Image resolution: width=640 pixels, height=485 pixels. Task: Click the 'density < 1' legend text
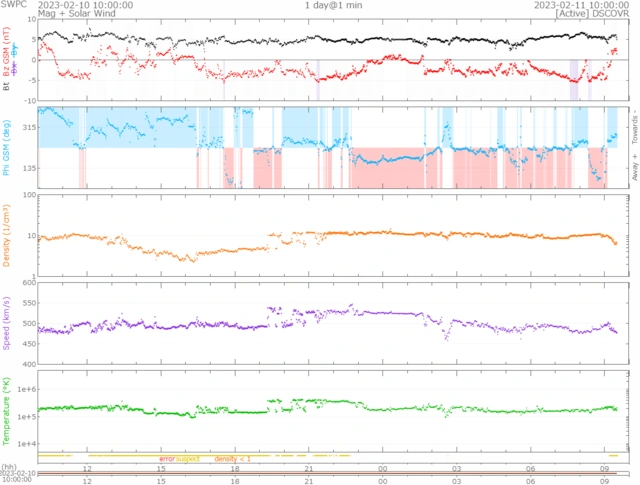pyautogui.click(x=233, y=458)
